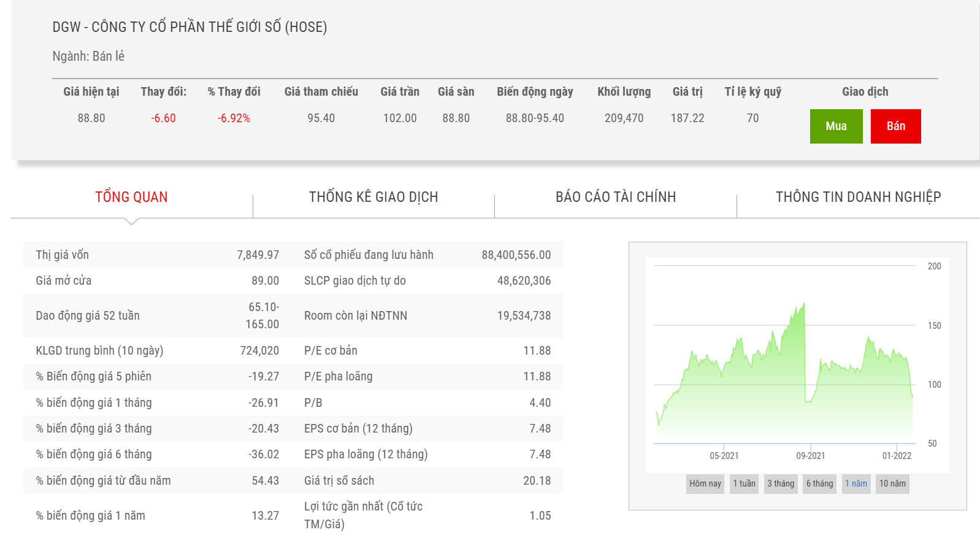Switch to THỐNG KÊ GIAO DỊCH tab
Viewport: 980px width, 535px height.
pyautogui.click(x=373, y=197)
